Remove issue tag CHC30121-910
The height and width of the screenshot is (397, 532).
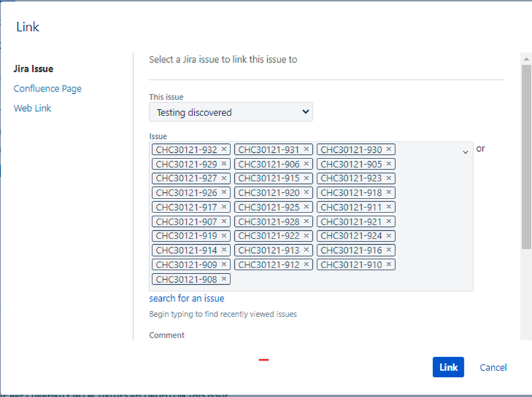[389, 264]
